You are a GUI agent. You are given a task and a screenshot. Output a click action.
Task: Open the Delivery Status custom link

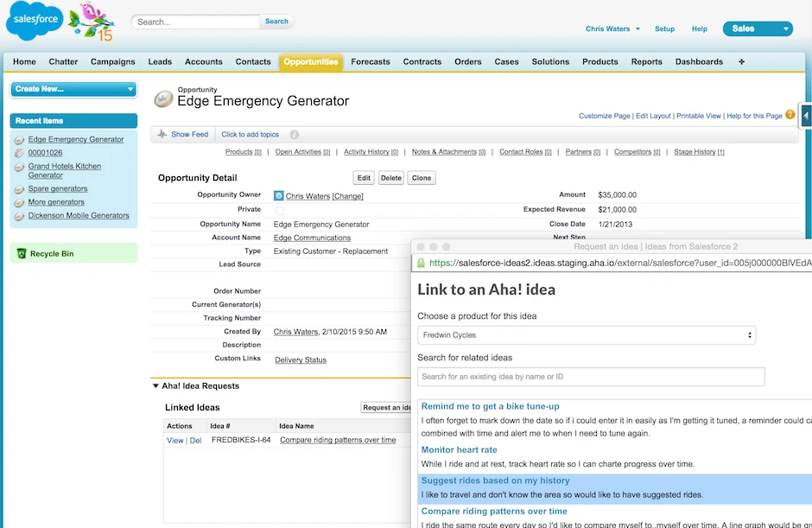click(301, 359)
